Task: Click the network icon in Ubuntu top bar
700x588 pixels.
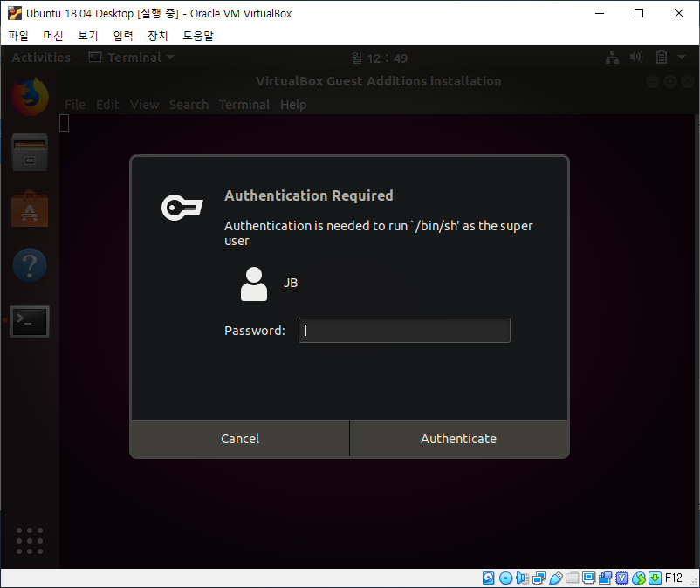Action: 612,58
